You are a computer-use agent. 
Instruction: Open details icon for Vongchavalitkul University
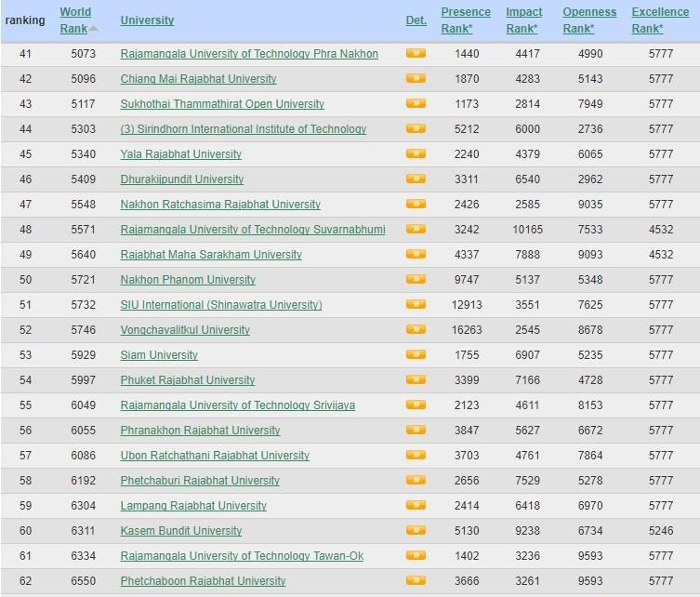coord(416,329)
